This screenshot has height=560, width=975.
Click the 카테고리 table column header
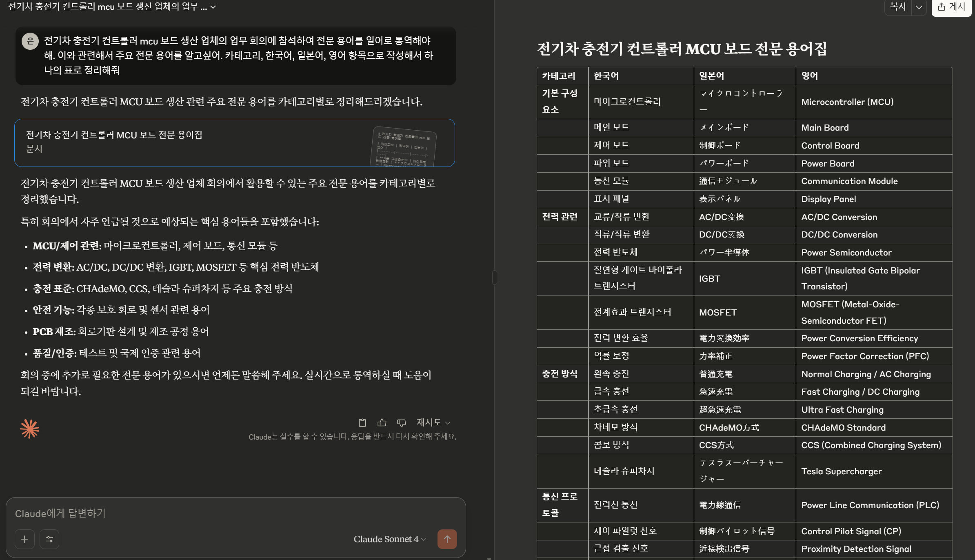pos(559,76)
